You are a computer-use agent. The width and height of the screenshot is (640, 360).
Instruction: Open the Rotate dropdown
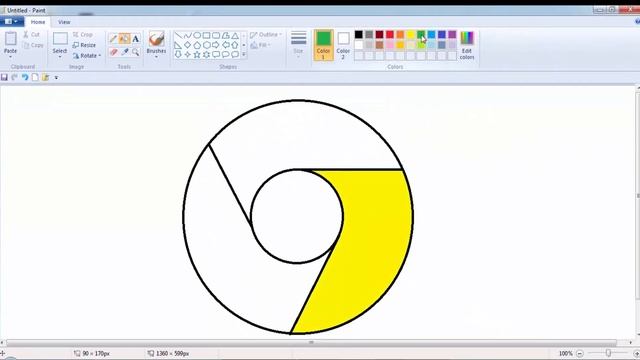[x=87, y=56]
